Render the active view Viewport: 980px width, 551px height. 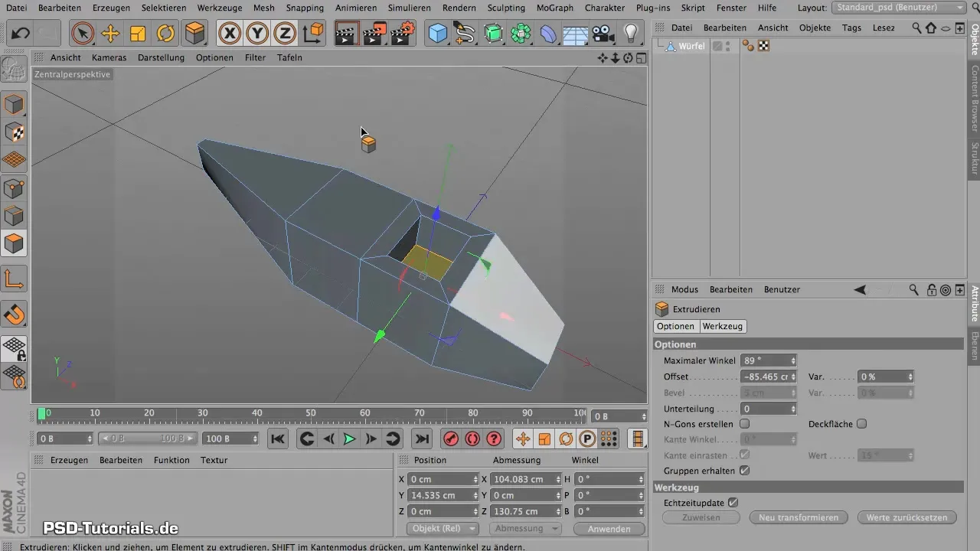tap(346, 34)
